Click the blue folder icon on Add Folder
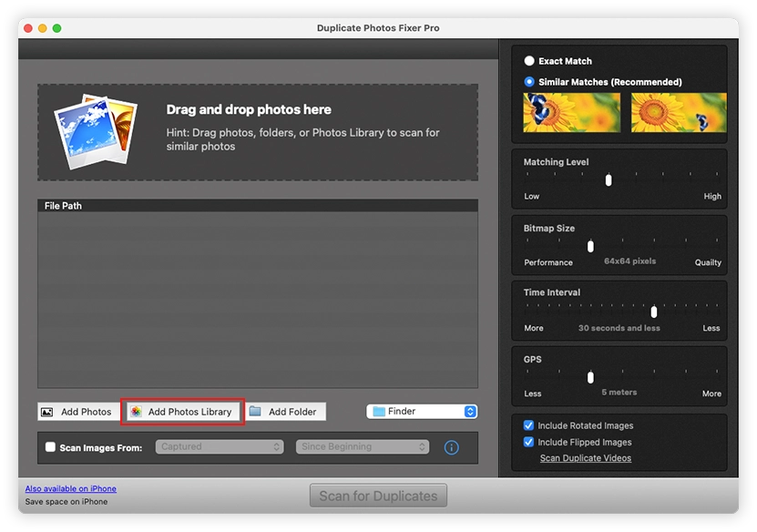757x532 pixels. pyautogui.click(x=255, y=412)
